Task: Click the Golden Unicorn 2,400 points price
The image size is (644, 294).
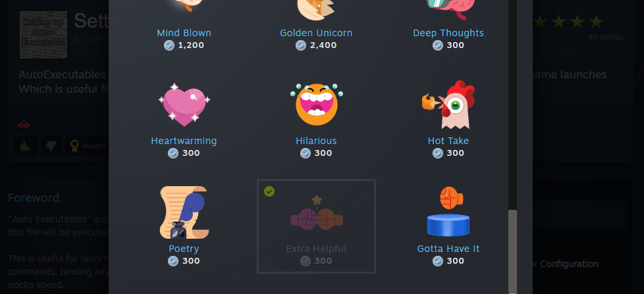Action: click(x=316, y=45)
